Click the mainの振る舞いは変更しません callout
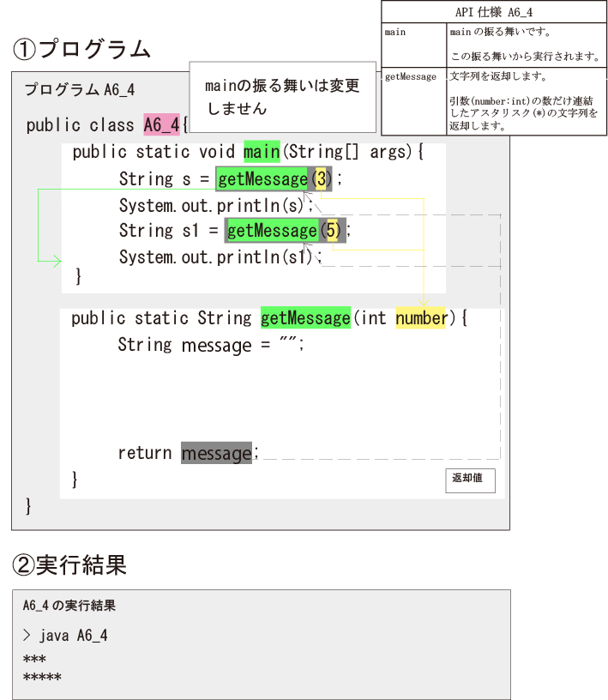The image size is (608, 700). click(282, 97)
